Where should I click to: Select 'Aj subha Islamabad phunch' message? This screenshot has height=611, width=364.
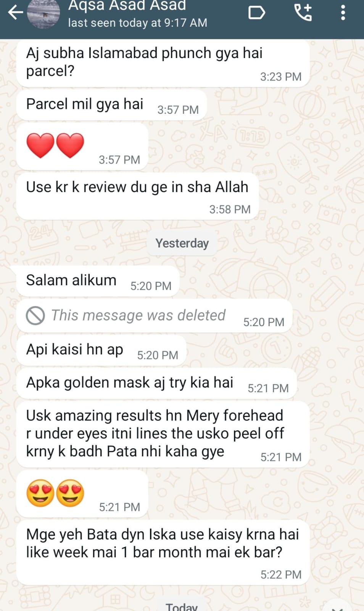163,63
